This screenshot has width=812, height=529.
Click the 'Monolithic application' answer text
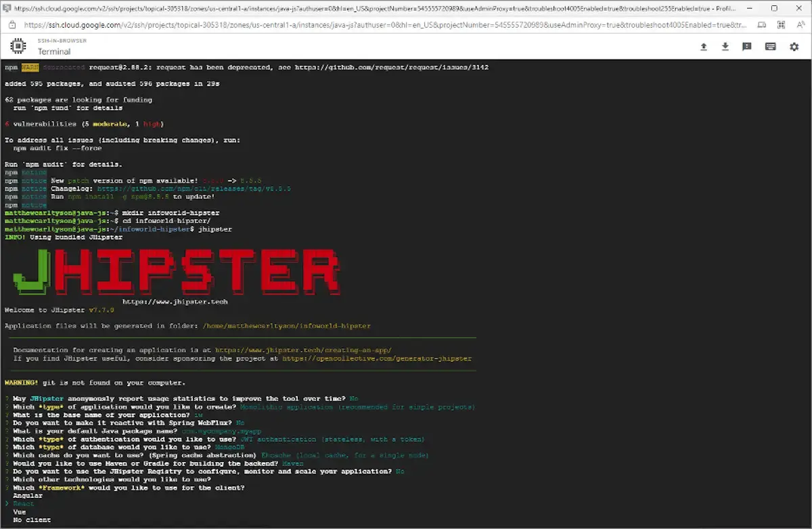click(358, 407)
